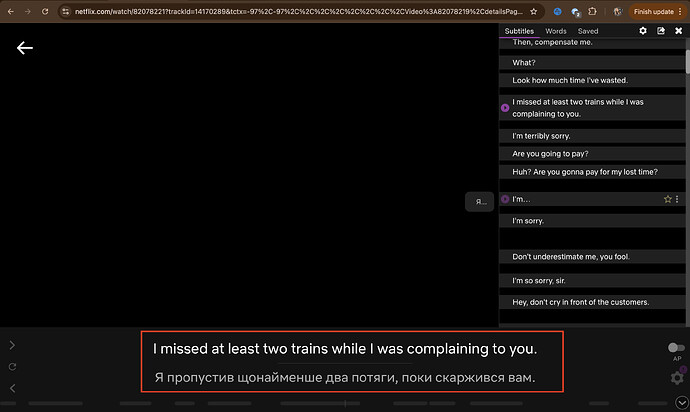Switch to the Saved tab
Screen dimensions: 690x412
[x=588, y=31]
